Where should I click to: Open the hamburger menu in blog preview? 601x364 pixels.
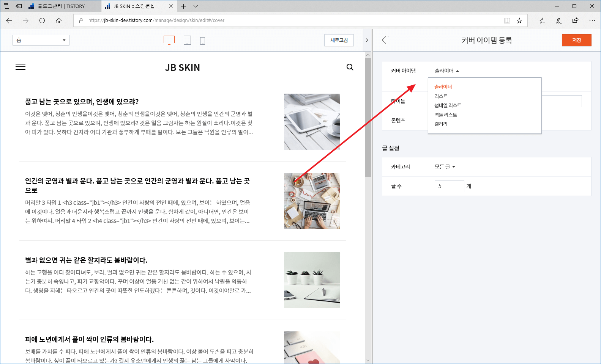click(21, 67)
